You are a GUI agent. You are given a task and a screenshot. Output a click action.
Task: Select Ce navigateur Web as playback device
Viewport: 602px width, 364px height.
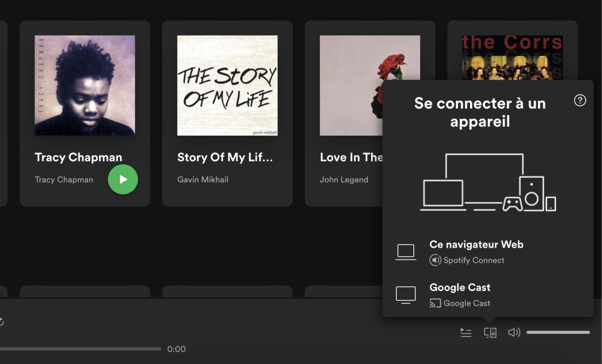pos(476,244)
